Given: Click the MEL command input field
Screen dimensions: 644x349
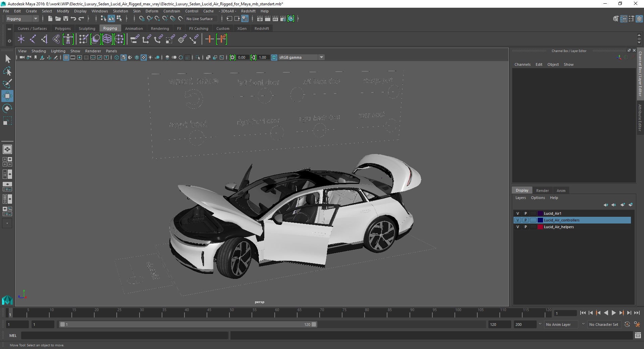Looking at the screenshot, I should coord(124,335).
